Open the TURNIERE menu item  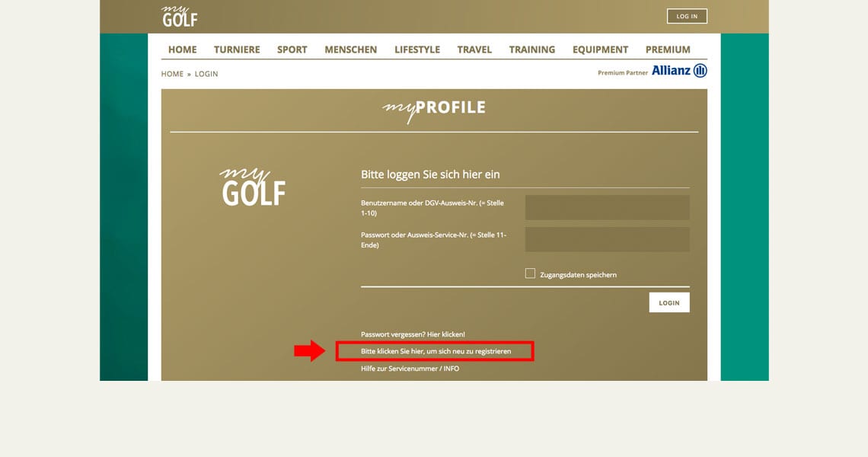pyautogui.click(x=237, y=50)
